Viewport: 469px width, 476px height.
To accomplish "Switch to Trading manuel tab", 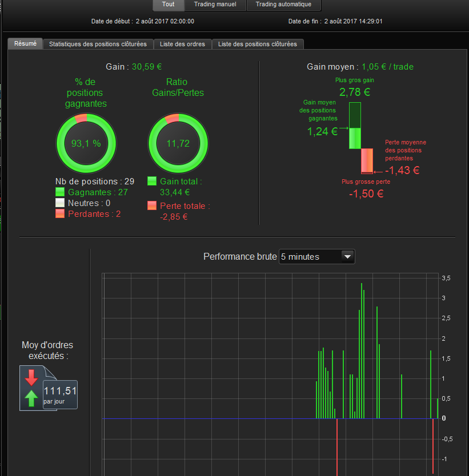I will pyautogui.click(x=215, y=5).
